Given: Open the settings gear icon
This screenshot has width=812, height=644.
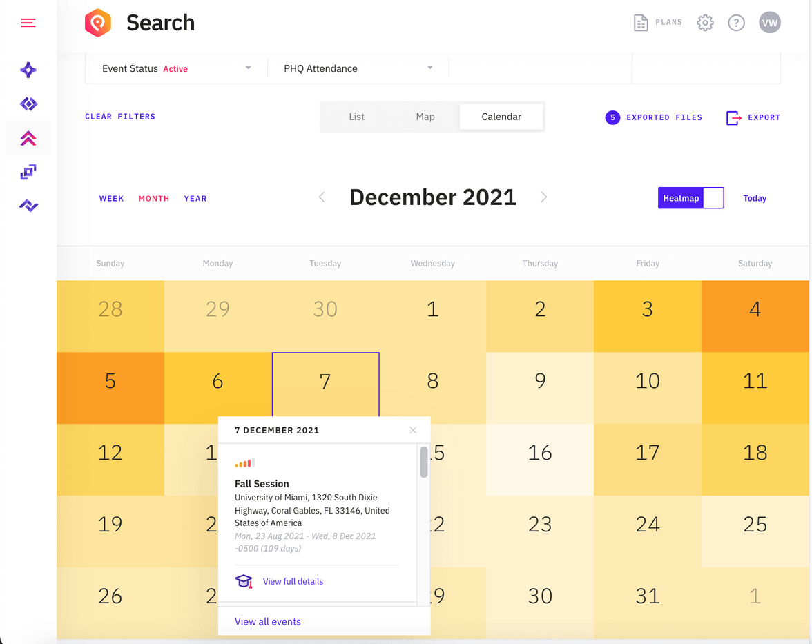Looking at the screenshot, I should tap(705, 22).
